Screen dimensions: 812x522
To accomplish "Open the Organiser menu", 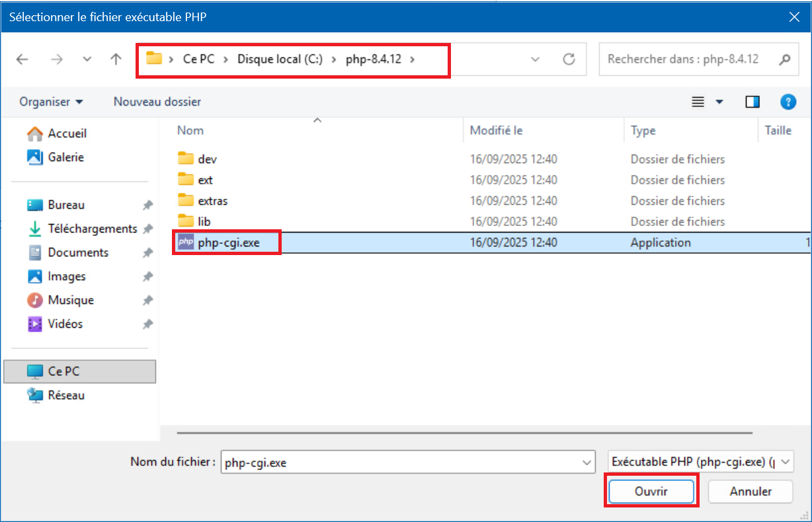I will pyautogui.click(x=52, y=102).
